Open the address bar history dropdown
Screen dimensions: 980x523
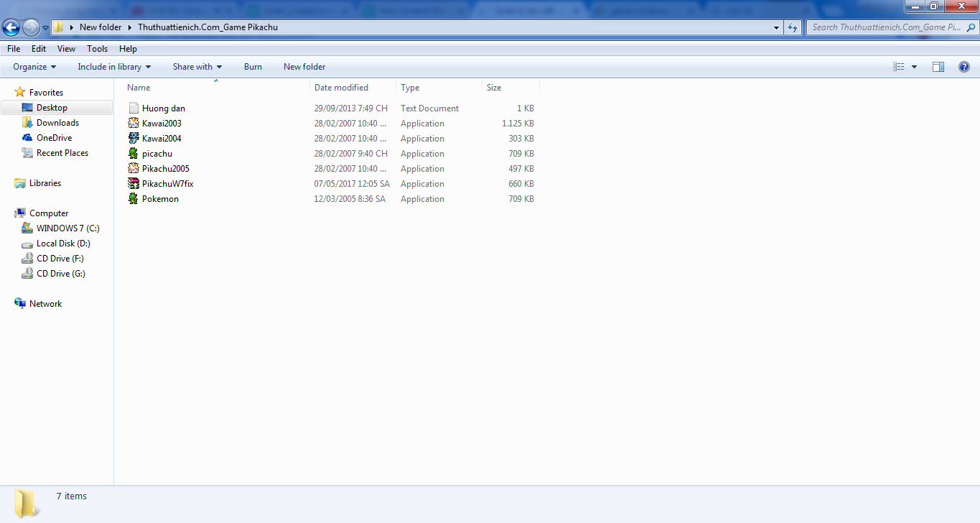pyautogui.click(x=776, y=27)
